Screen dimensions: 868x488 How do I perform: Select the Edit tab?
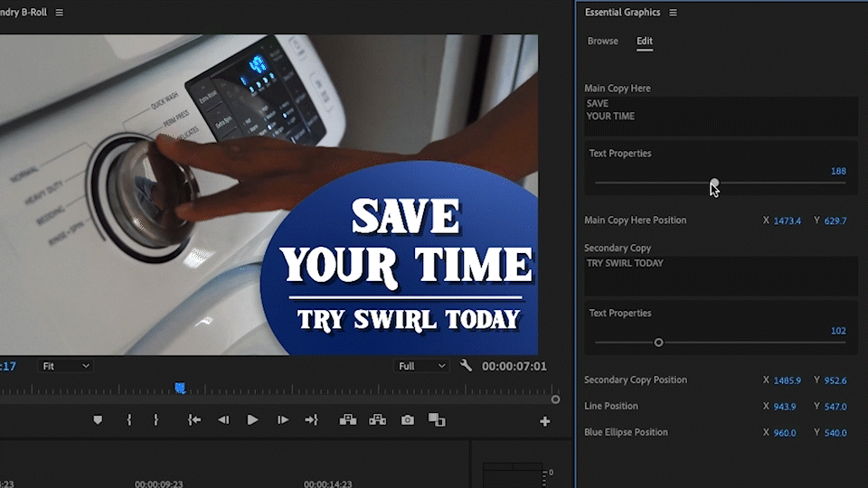645,41
